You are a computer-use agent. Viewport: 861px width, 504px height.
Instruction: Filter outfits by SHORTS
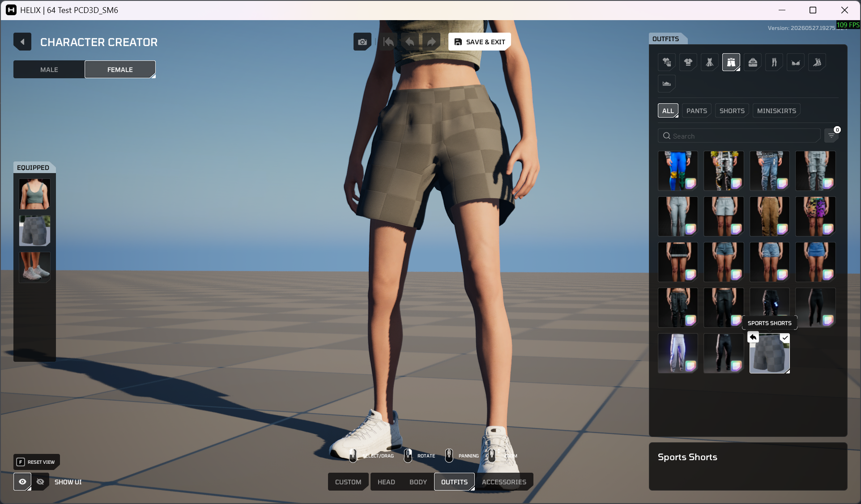pyautogui.click(x=732, y=111)
